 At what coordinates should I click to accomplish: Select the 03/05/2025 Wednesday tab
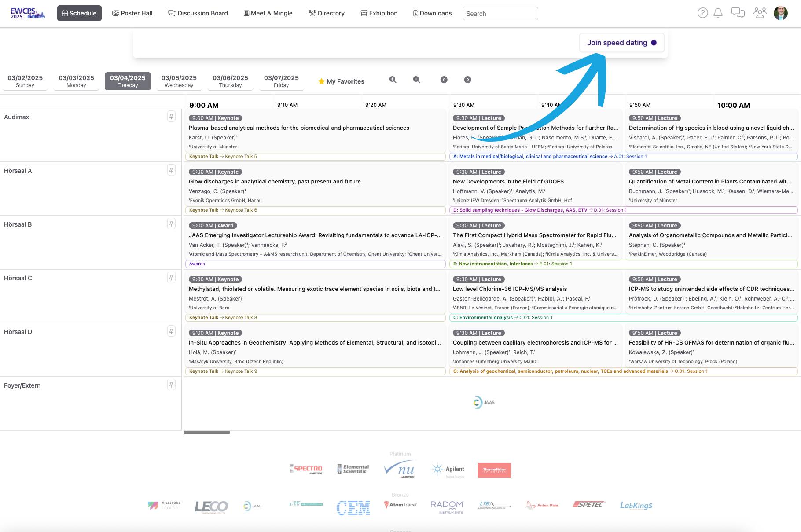click(x=179, y=81)
